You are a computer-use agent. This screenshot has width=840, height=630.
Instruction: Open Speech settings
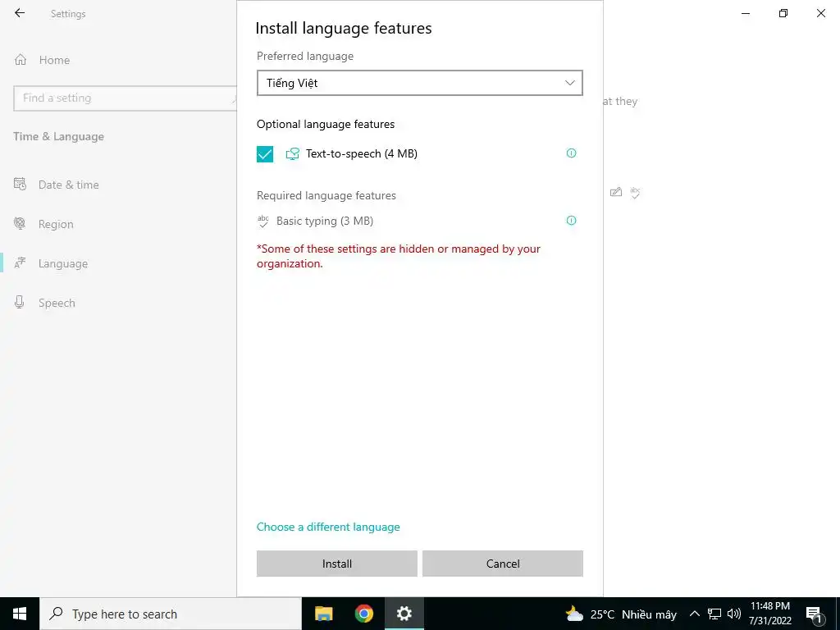tap(57, 303)
